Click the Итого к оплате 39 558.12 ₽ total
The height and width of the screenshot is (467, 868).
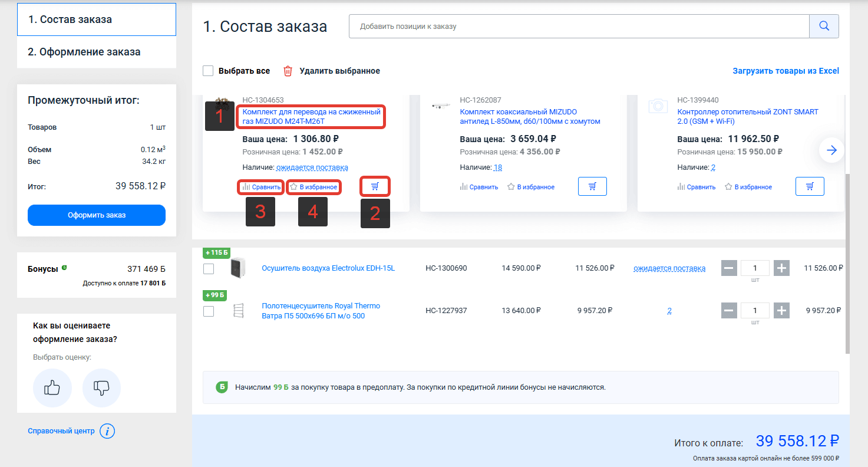[797, 441]
